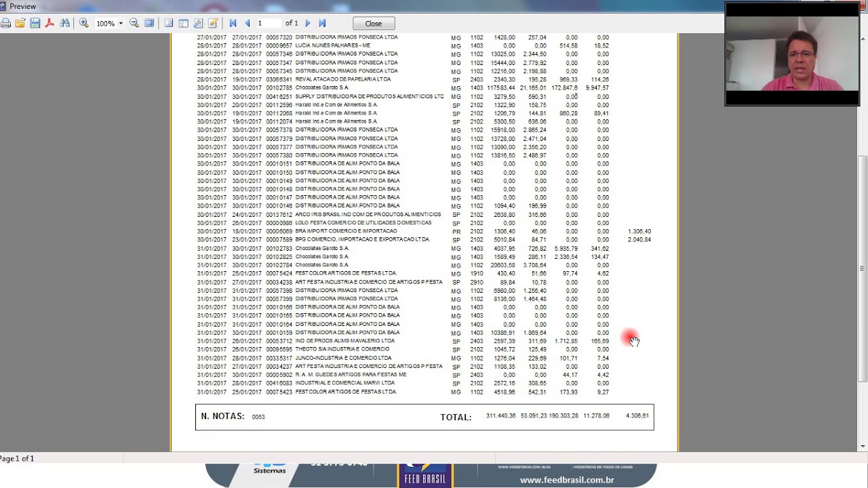Click 'IND DE PRODS ALIMS MAVALERIO LTDA'

click(x=344, y=341)
